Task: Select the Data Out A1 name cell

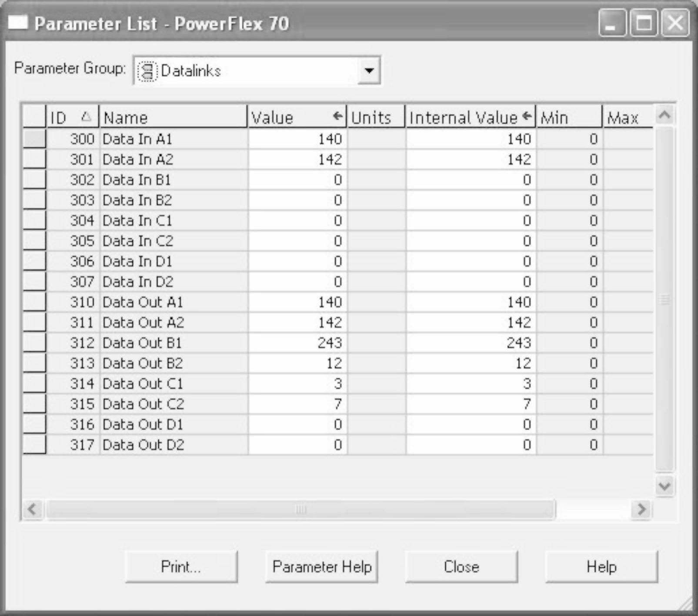Action: click(174, 302)
